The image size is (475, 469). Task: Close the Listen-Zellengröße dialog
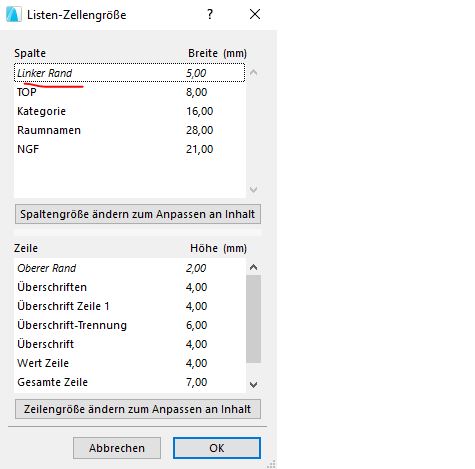coord(255,14)
